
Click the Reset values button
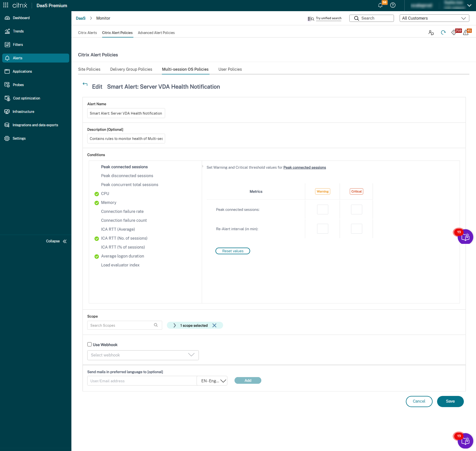tap(233, 251)
